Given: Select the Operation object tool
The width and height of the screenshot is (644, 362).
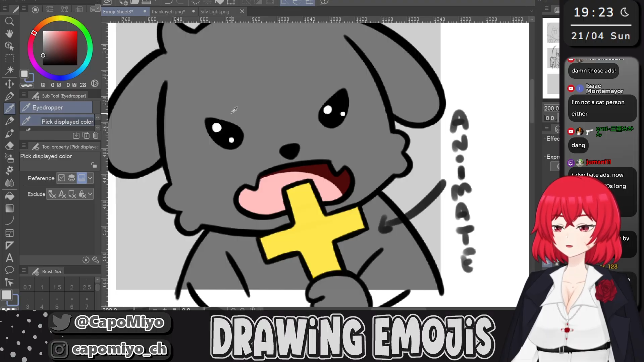Looking at the screenshot, I should (9, 46).
